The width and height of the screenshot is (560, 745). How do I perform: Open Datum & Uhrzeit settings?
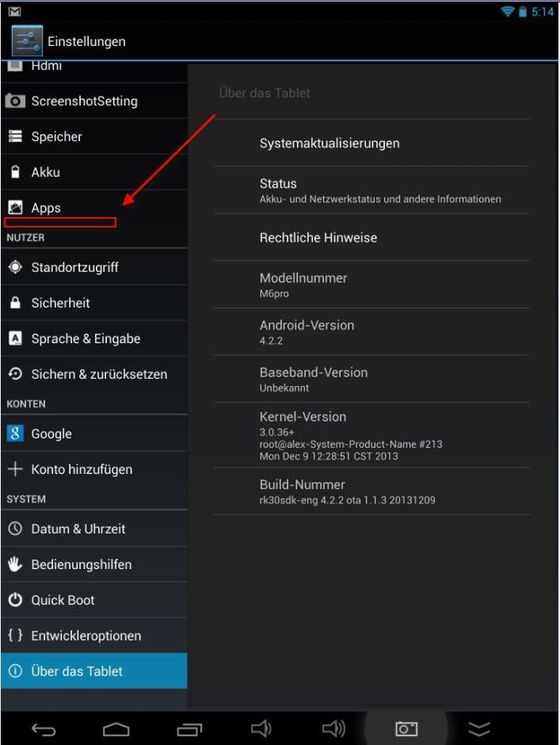94,529
